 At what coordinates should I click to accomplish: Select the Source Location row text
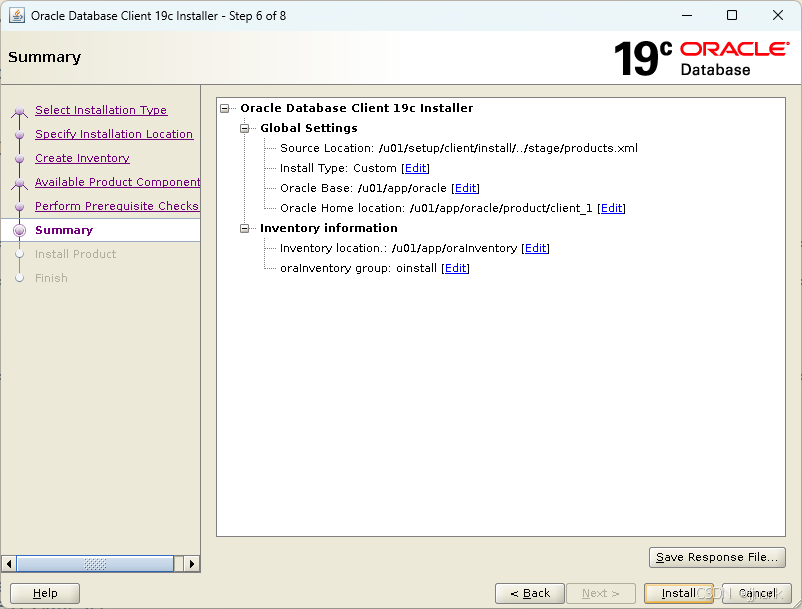tap(459, 148)
